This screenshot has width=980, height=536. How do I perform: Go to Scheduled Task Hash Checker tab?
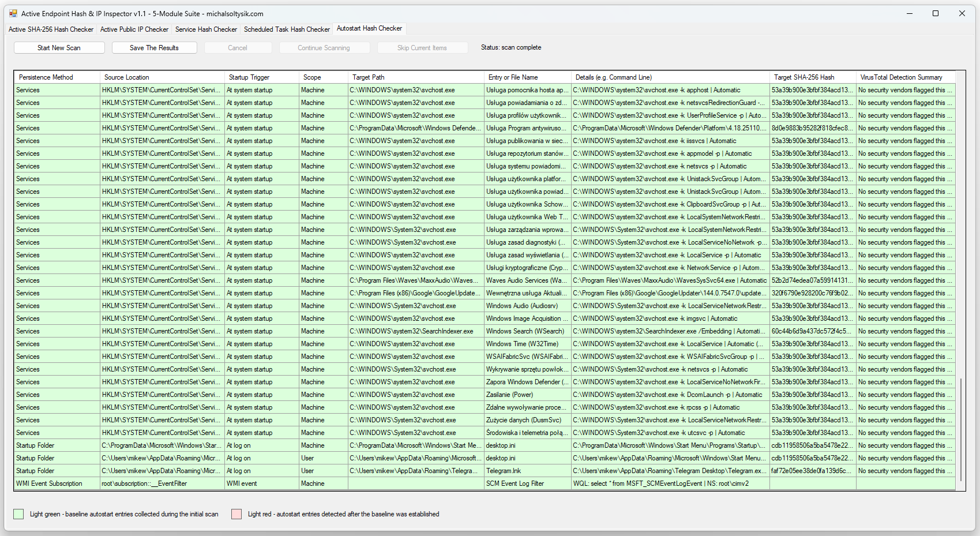287,29
